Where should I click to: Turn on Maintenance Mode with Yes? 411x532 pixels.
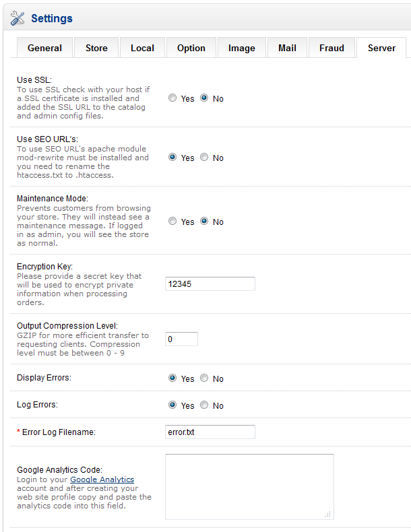[172, 222]
